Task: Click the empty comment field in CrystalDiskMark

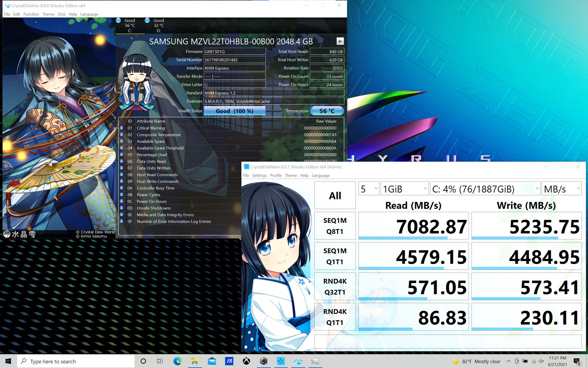Action: [448, 342]
